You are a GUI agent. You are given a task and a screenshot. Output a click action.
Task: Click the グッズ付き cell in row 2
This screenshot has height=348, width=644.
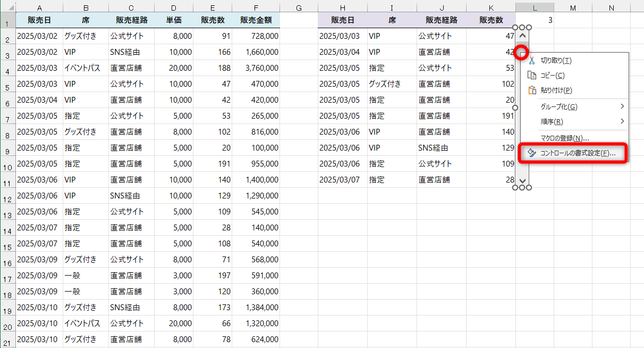tap(86, 36)
